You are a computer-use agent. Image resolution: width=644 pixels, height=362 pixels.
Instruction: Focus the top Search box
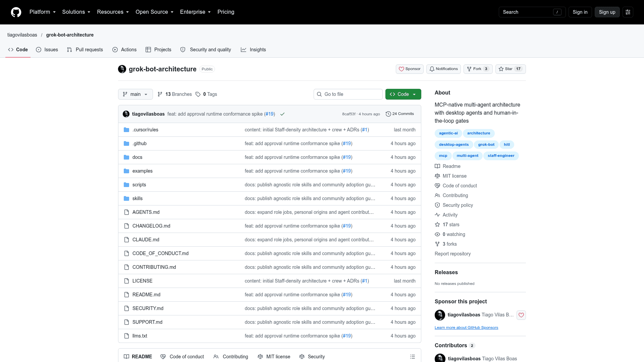tap(532, 12)
